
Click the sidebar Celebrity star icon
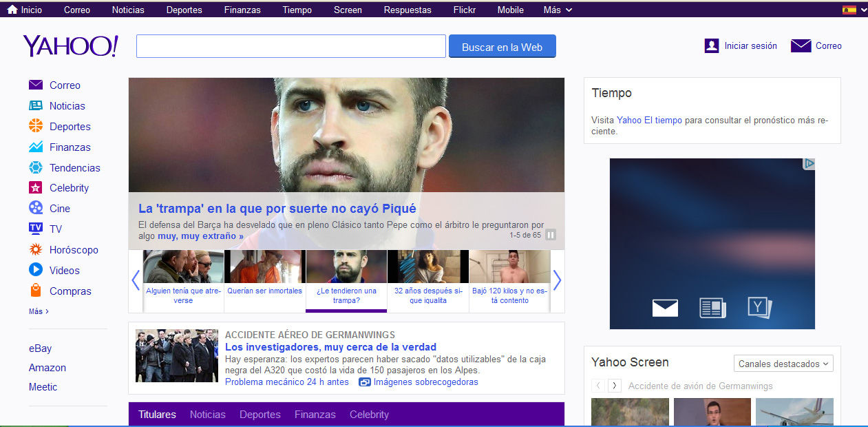tap(36, 187)
